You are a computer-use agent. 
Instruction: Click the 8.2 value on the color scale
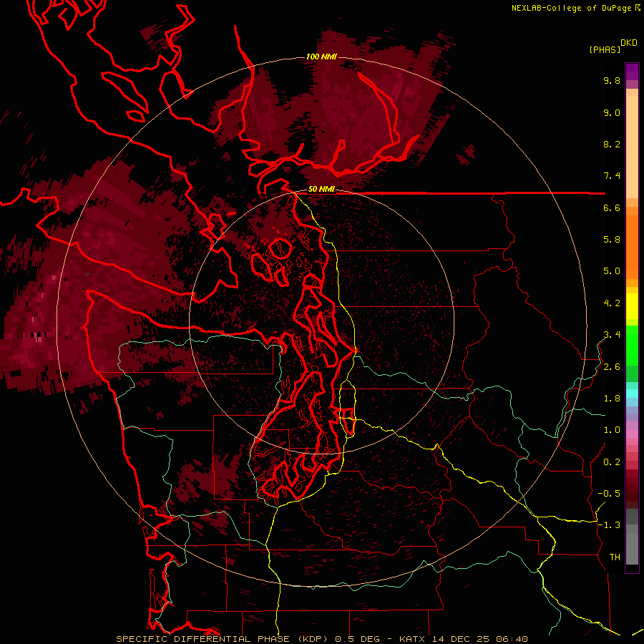pyautogui.click(x=612, y=144)
